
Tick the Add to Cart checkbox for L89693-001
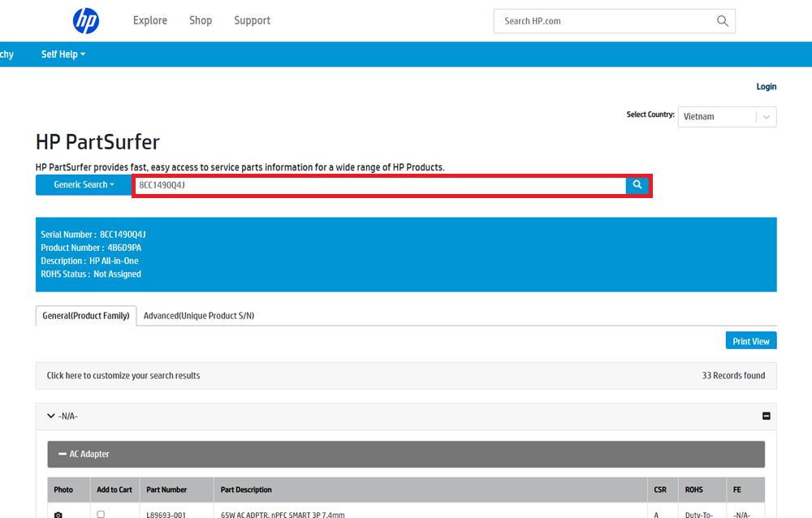click(x=101, y=514)
